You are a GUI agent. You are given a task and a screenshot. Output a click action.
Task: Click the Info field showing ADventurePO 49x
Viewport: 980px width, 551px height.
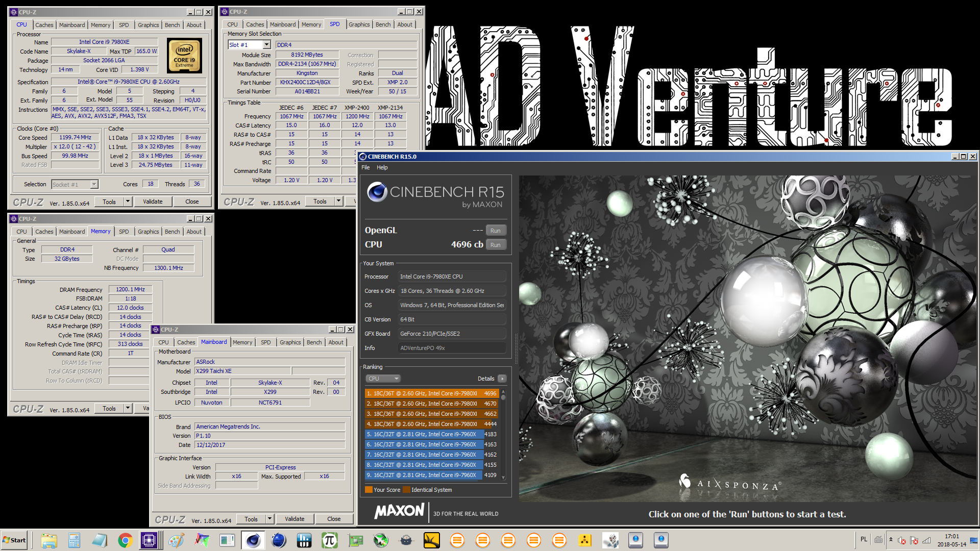(452, 348)
